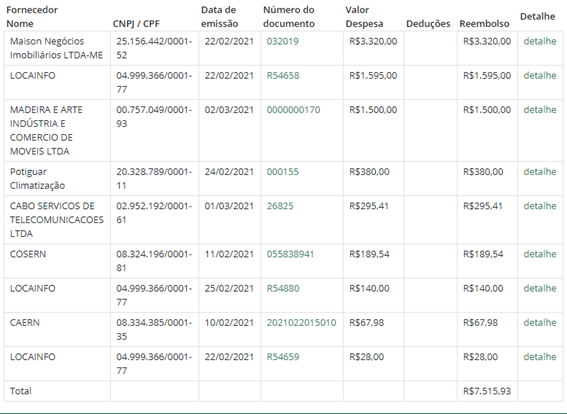Image resolution: width=567 pixels, height=414 pixels.
Task: View detalhe for Potiguar Climatização
Action: (x=540, y=172)
